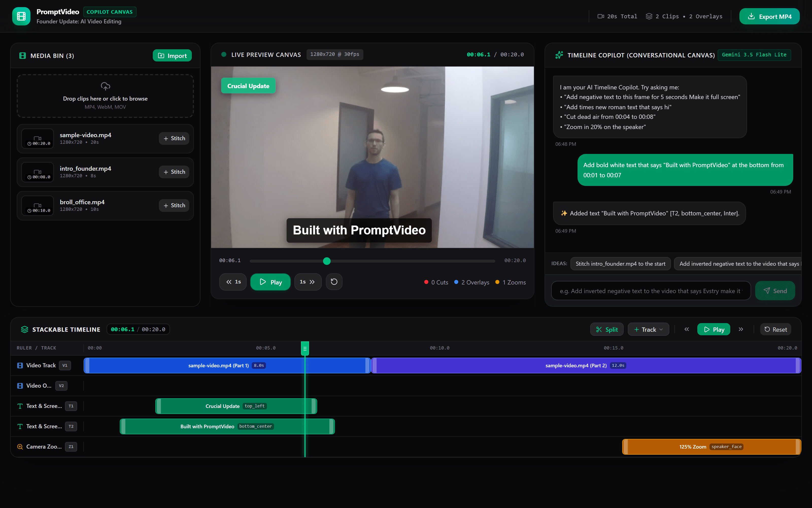Click timeline rewind double-chevron icon
812x508 pixels.
click(x=686, y=330)
